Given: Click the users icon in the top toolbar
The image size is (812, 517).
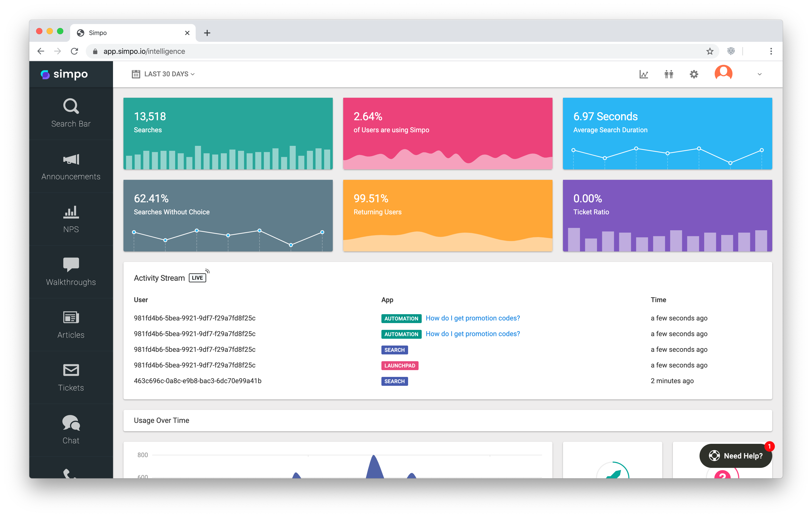Looking at the screenshot, I should [669, 74].
